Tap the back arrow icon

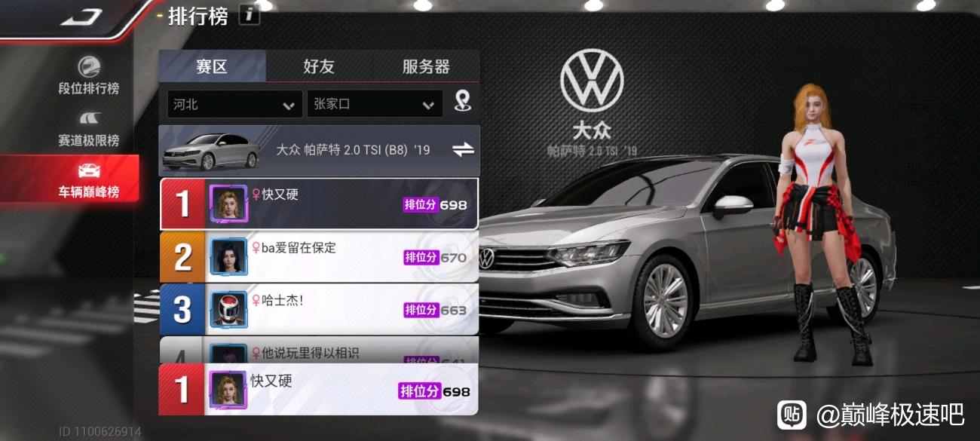click(x=81, y=17)
